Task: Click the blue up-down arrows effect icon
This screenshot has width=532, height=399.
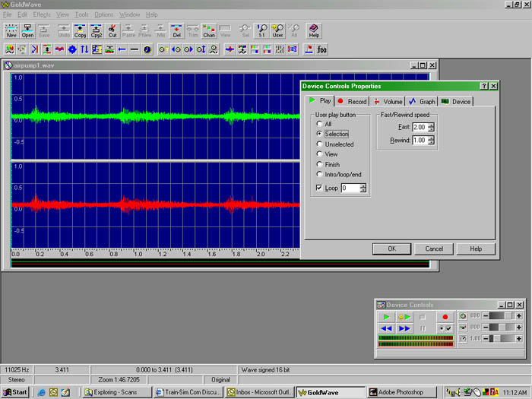Action: pos(84,49)
